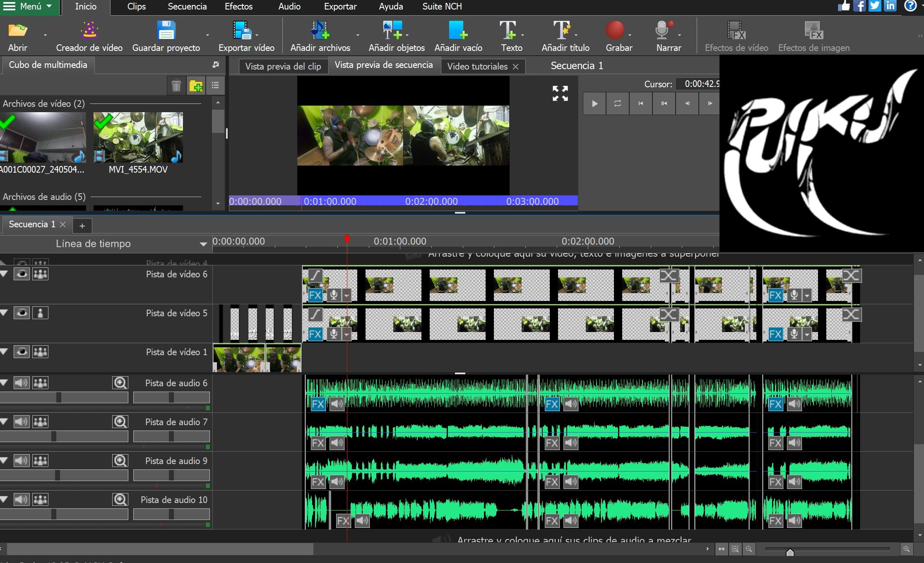Toggle loop playback button
This screenshot has width=924, height=563.
point(617,103)
